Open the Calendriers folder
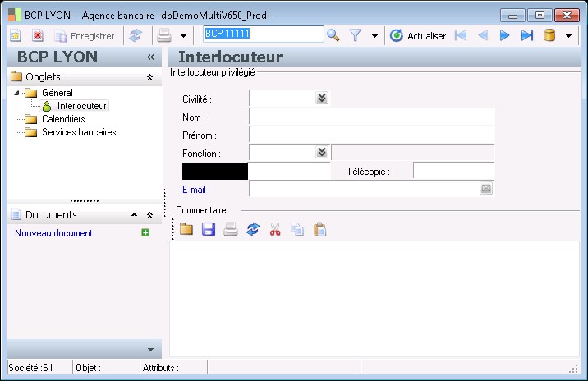Screen dimensions: 588x381 pyautogui.click(x=55, y=119)
